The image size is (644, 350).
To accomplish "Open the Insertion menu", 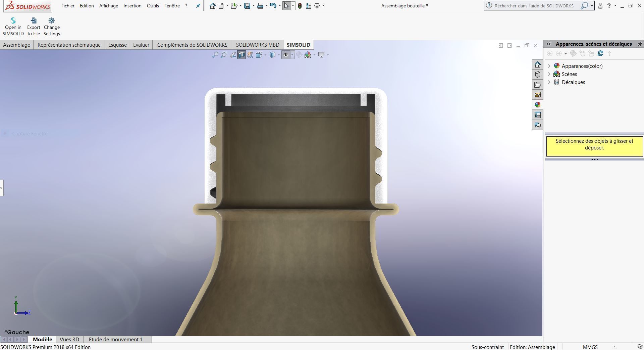I will pos(132,6).
